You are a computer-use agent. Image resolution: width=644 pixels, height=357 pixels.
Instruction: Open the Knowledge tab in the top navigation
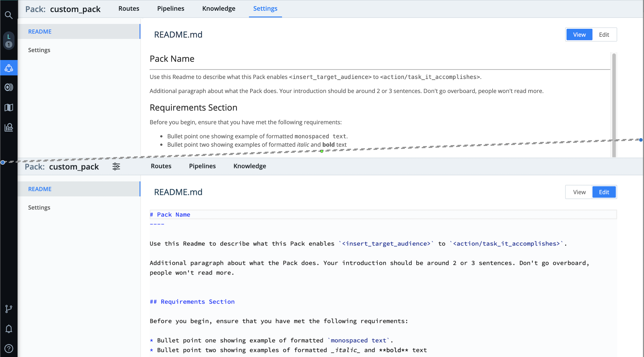218,8
